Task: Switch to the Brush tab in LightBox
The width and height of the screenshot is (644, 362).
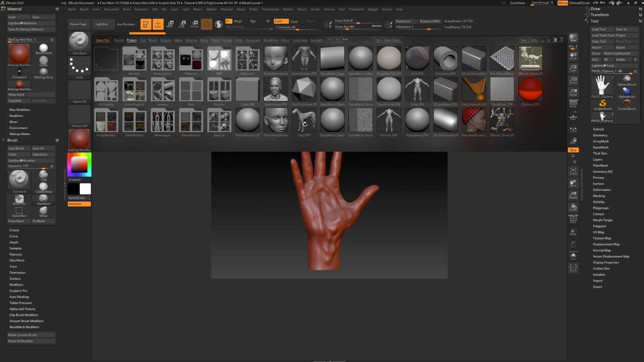Action: [x=153, y=40]
